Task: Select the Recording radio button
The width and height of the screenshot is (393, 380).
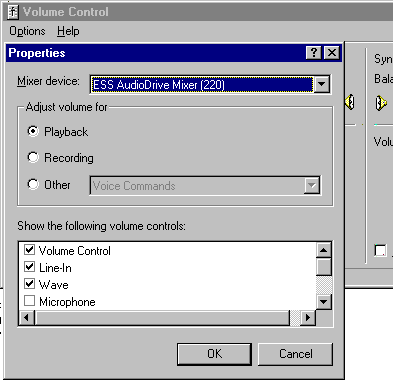Action: click(33, 157)
